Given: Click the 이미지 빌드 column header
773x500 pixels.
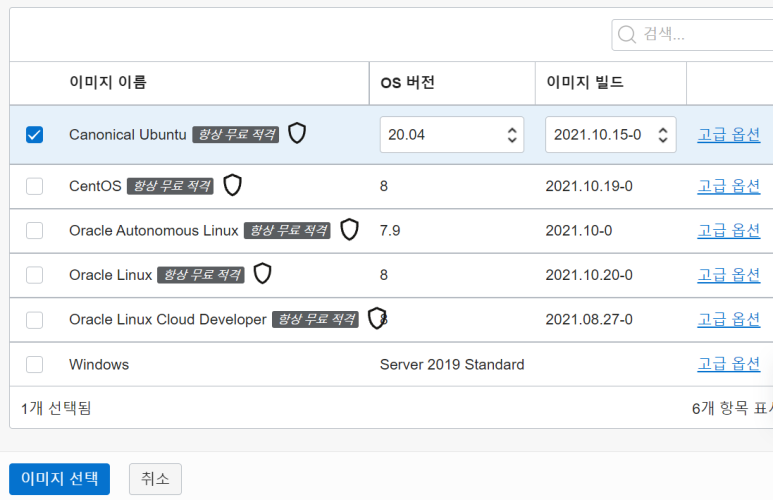Looking at the screenshot, I should point(585,82).
